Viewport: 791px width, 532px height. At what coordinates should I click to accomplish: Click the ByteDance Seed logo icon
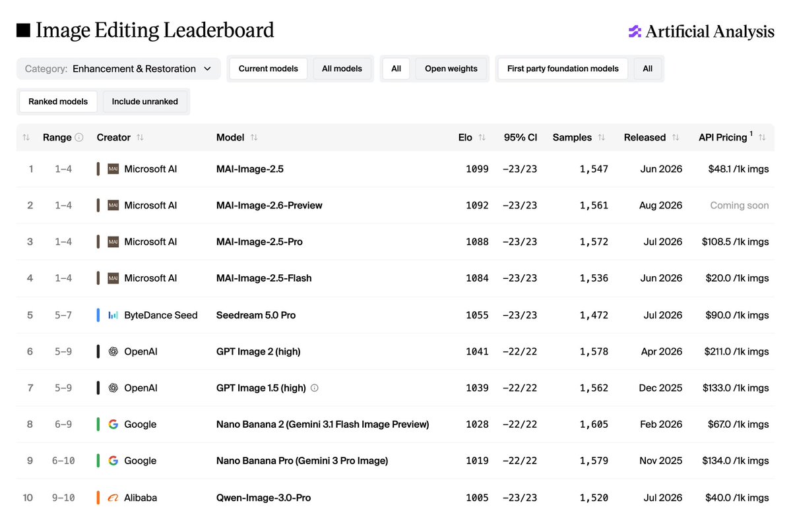(113, 315)
